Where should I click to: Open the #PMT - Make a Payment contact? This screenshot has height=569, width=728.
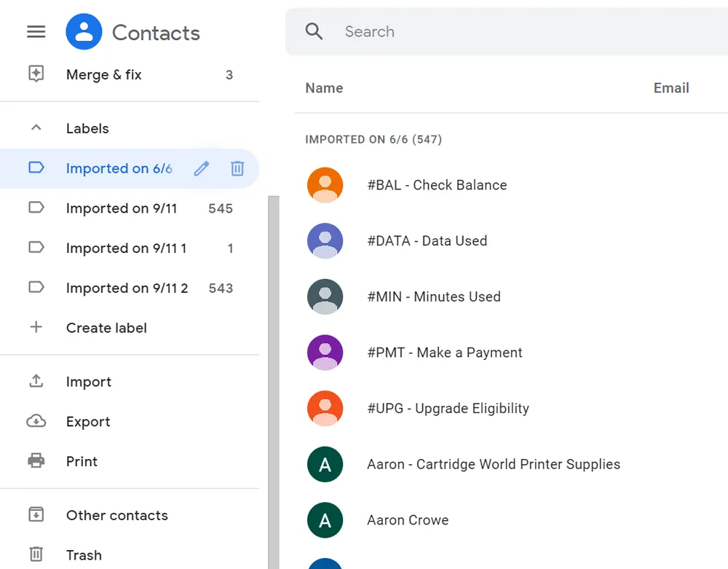pyautogui.click(x=444, y=353)
